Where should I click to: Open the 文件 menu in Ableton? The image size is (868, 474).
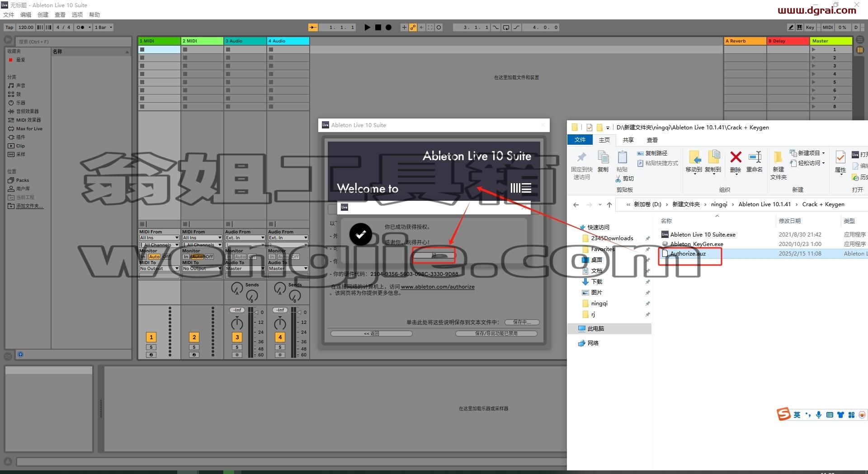(x=9, y=15)
